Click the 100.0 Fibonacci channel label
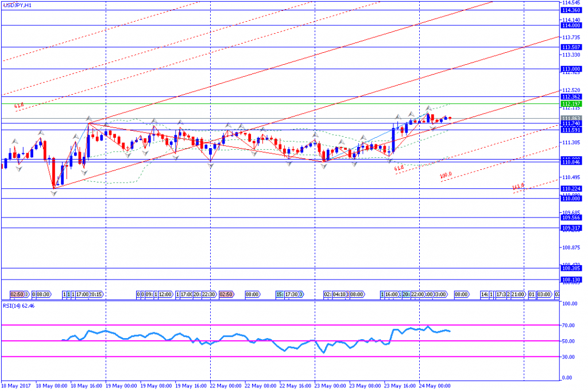 pos(446,176)
